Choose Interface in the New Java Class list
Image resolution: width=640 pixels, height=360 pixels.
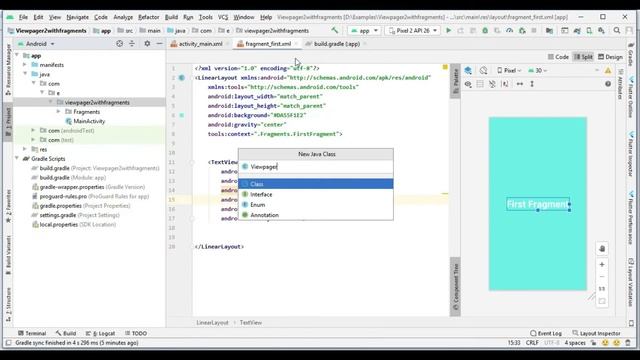click(x=316, y=194)
